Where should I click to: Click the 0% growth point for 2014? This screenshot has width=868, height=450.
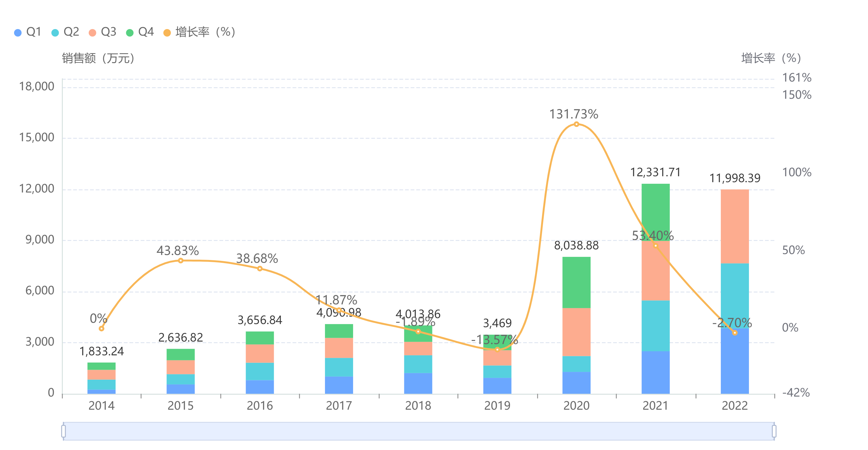point(102,328)
